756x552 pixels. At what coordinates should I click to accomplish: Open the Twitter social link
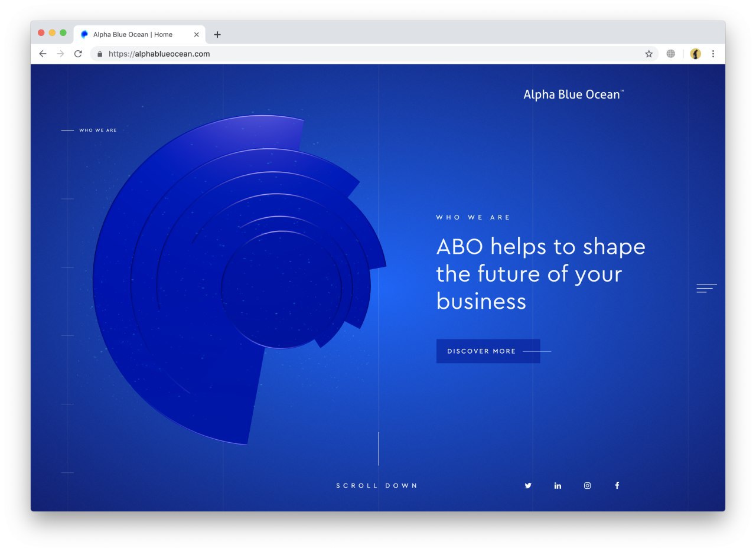coord(528,485)
